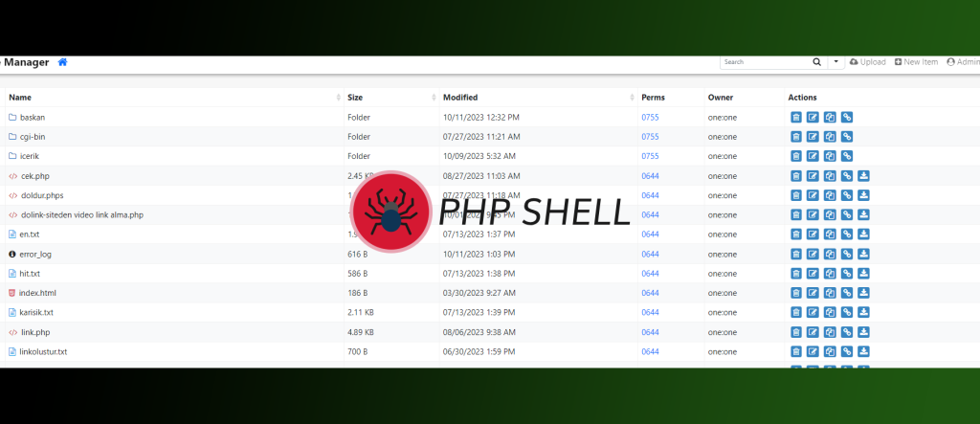Rename karisik.txt with the edit icon
980x424 pixels.
[x=813, y=313]
